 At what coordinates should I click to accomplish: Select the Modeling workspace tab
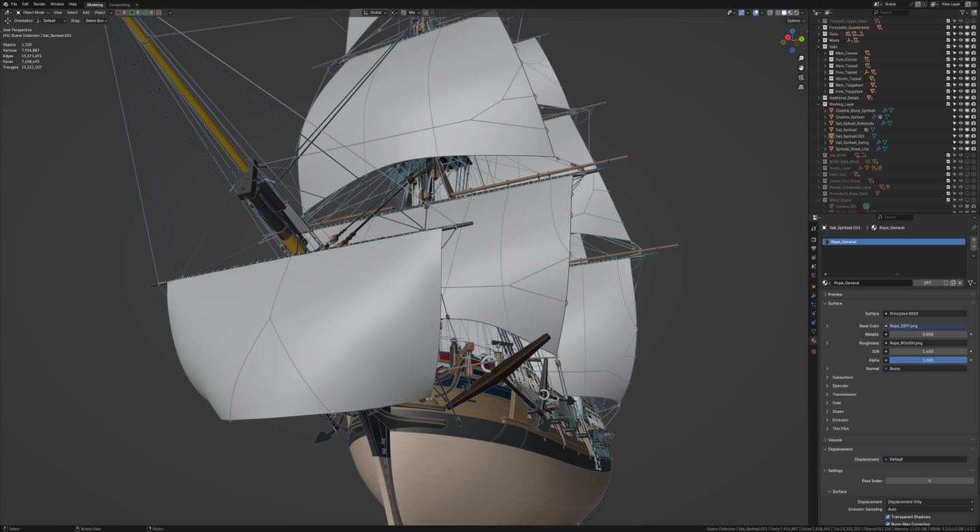95,4
